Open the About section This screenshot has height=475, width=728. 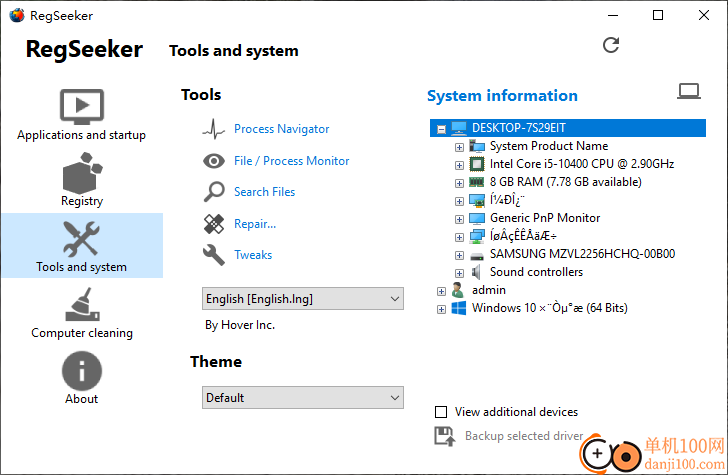click(82, 378)
